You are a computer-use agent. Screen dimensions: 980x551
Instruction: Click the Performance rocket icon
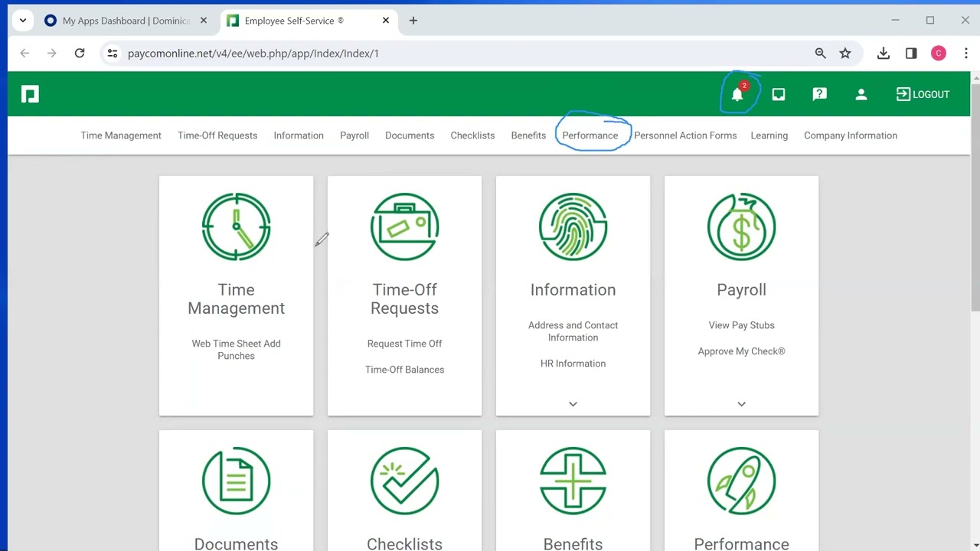coord(741,481)
